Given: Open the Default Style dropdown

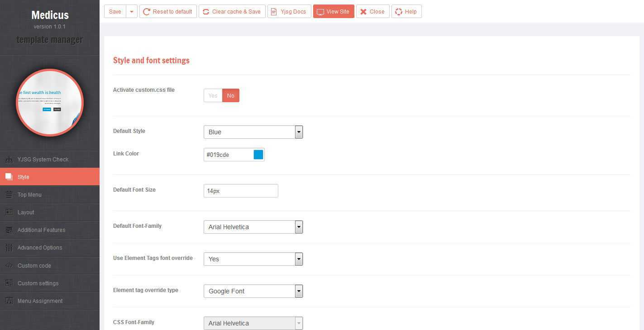Looking at the screenshot, I should (253, 132).
